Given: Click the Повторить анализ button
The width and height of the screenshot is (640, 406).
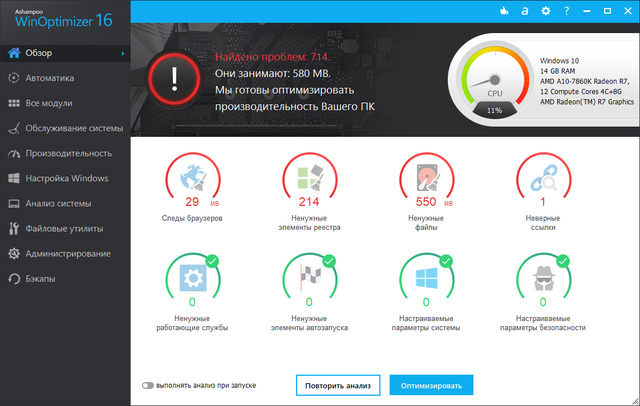Looking at the screenshot, I should [x=338, y=384].
